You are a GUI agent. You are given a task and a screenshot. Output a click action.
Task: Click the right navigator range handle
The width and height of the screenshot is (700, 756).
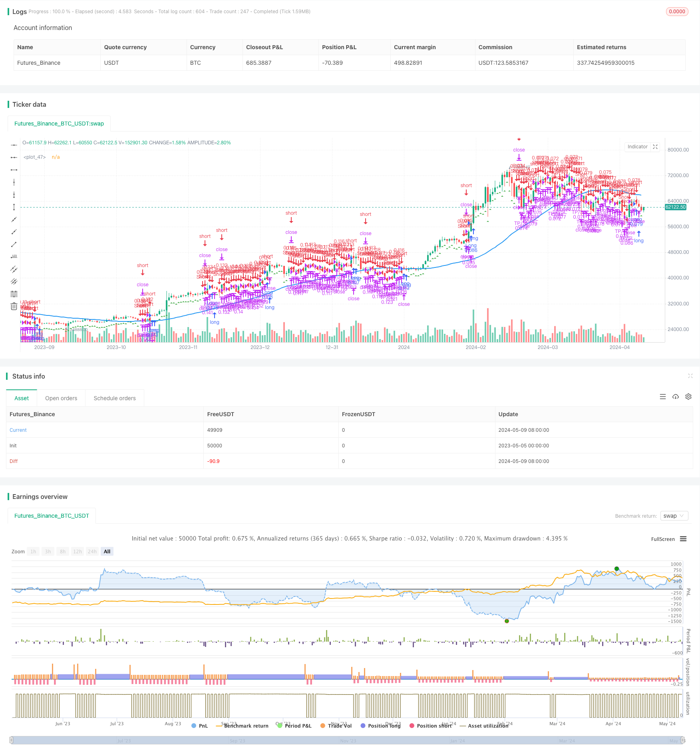pos(683,740)
